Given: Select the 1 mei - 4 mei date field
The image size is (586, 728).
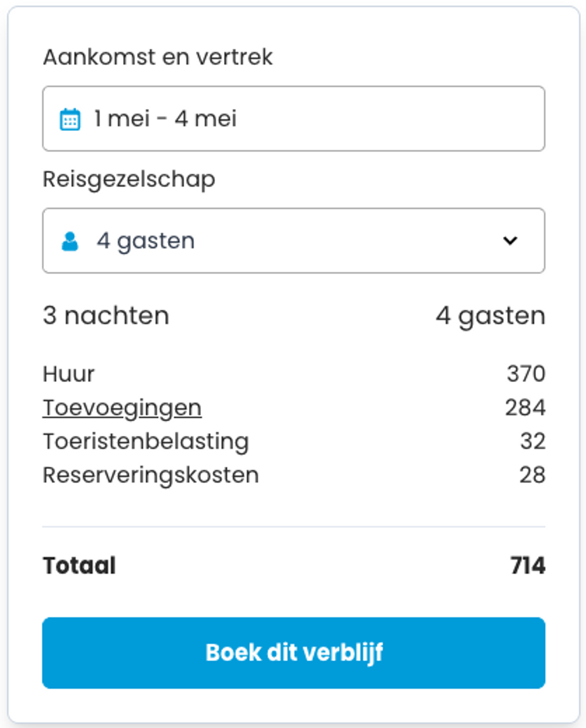Looking at the screenshot, I should click(x=294, y=119).
